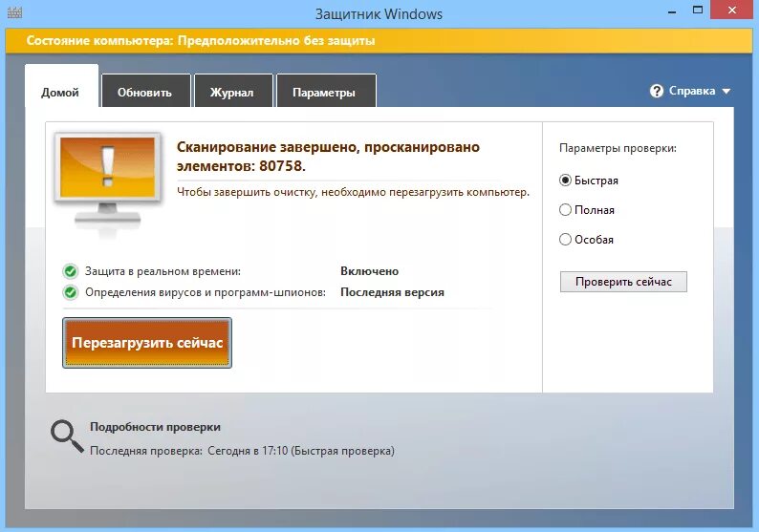Open the Обновить tab
Viewport: 759px width, 532px height.
(x=145, y=91)
